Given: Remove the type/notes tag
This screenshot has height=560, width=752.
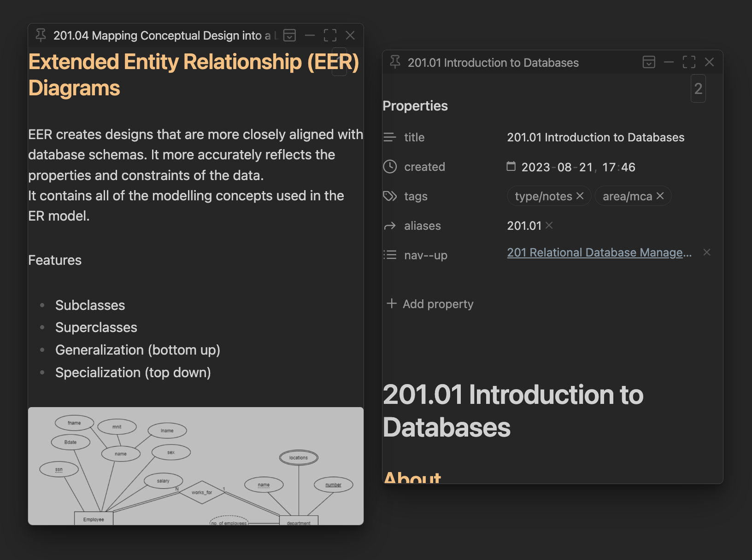Looking at the screenshot, I should (580, 196).
